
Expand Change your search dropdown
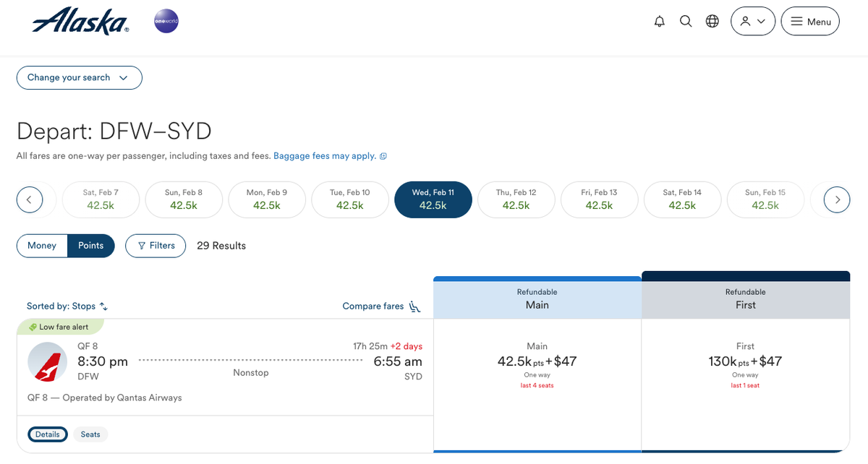pyautogui.click(x=79, y=78)
